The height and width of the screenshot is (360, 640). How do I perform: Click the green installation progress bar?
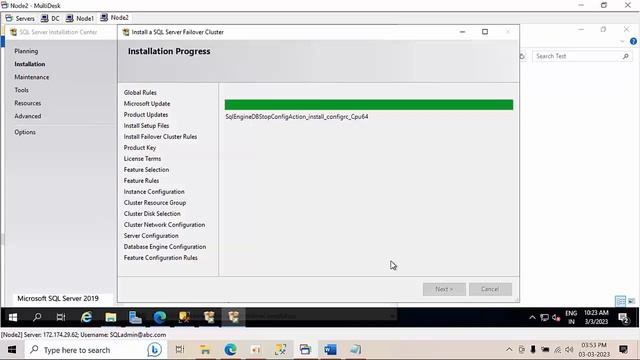click(x=369, y=105)
